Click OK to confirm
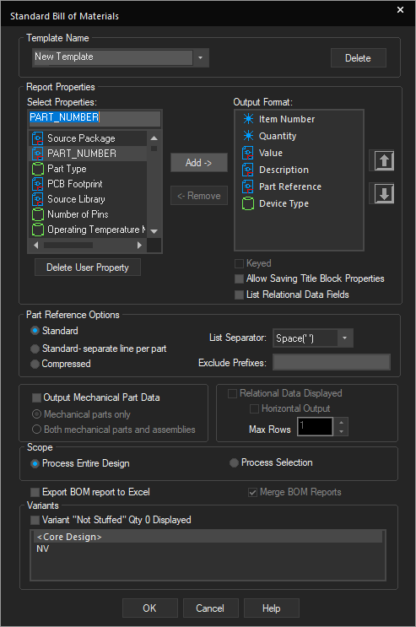Image resolution: width=416 pixels, height=627 pixels. tap(150, 608)
